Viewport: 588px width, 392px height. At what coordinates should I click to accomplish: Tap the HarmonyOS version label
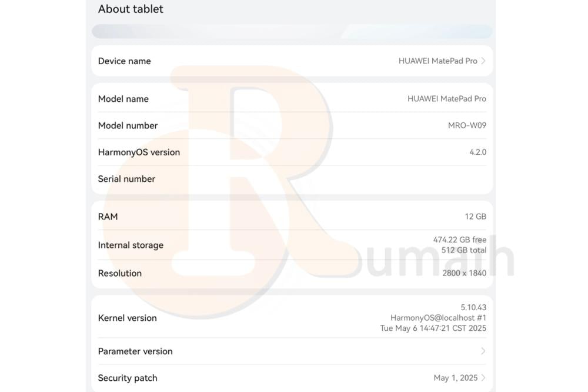(139, 152)
